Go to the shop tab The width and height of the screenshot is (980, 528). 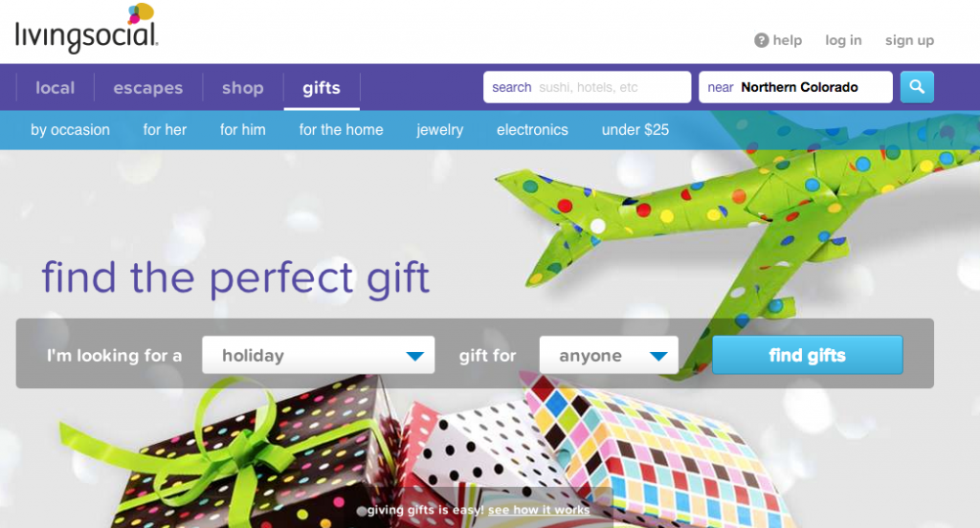242,87
